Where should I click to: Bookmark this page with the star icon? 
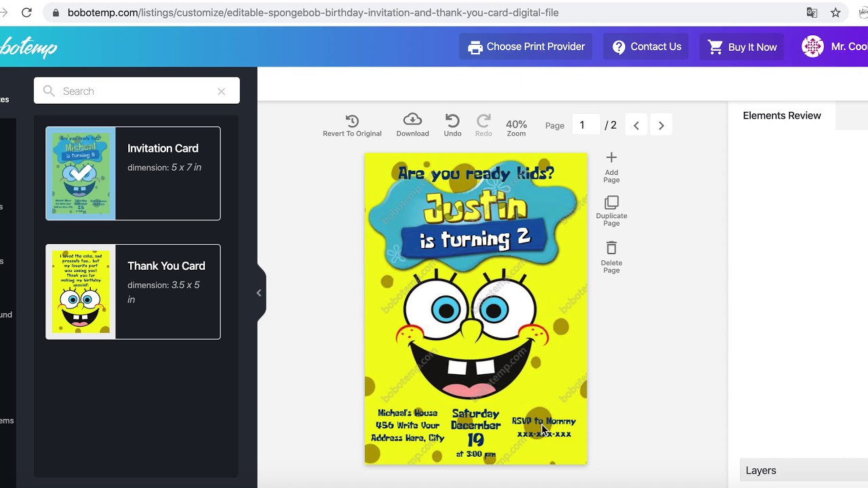pyautogui.click(x=835, y=12)
